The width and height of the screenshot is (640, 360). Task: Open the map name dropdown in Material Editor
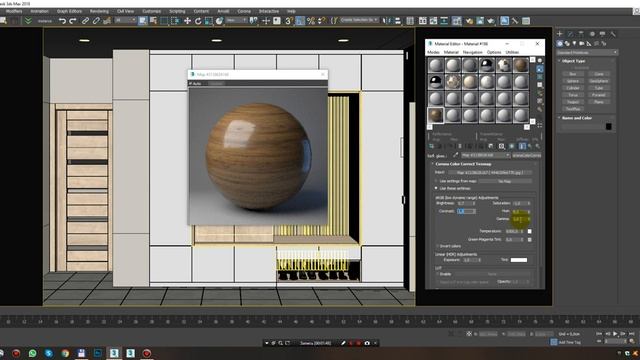tap(486, 156)
